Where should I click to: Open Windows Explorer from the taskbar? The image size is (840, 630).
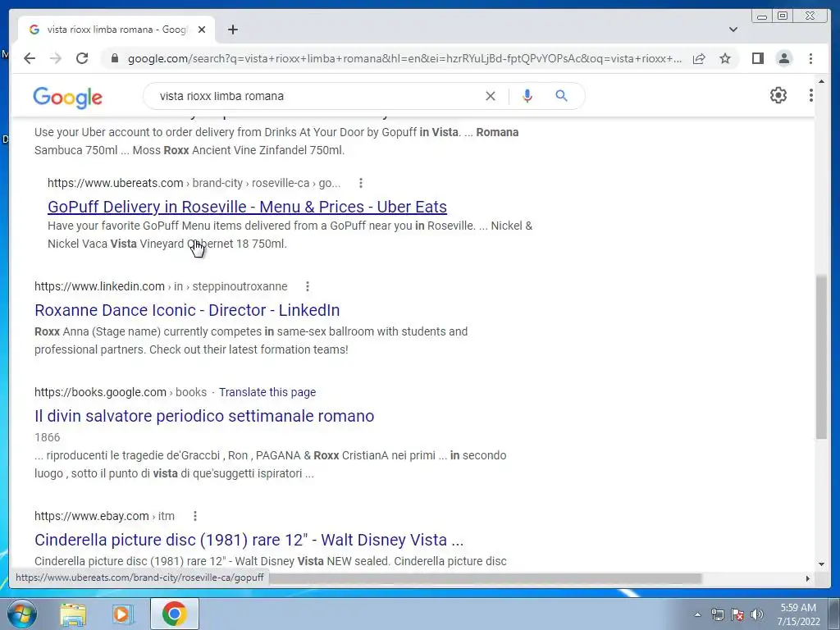pos(73,614)
